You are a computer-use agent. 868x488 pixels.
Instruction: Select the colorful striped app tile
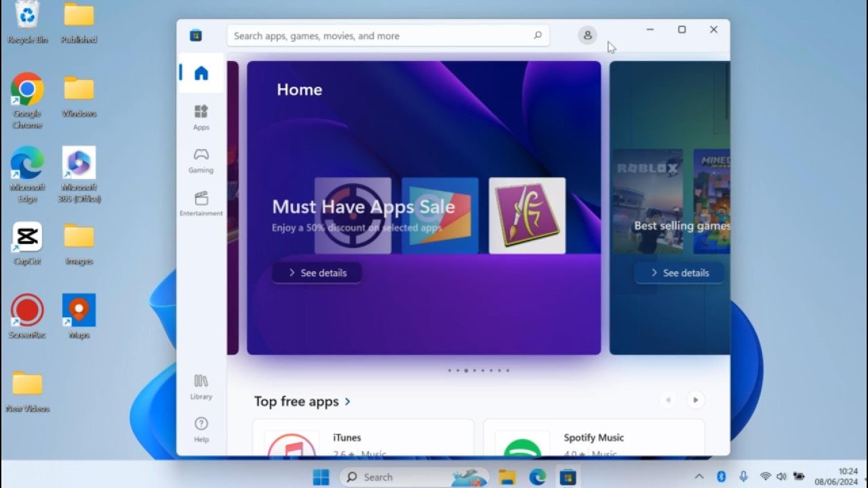pyautogui.click(x=440, y=216)
